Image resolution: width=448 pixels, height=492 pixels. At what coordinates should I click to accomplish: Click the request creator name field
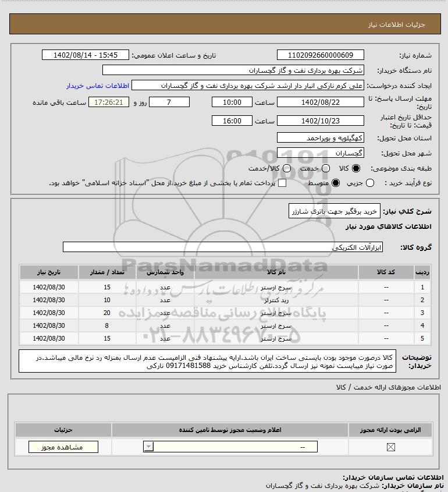248,86
